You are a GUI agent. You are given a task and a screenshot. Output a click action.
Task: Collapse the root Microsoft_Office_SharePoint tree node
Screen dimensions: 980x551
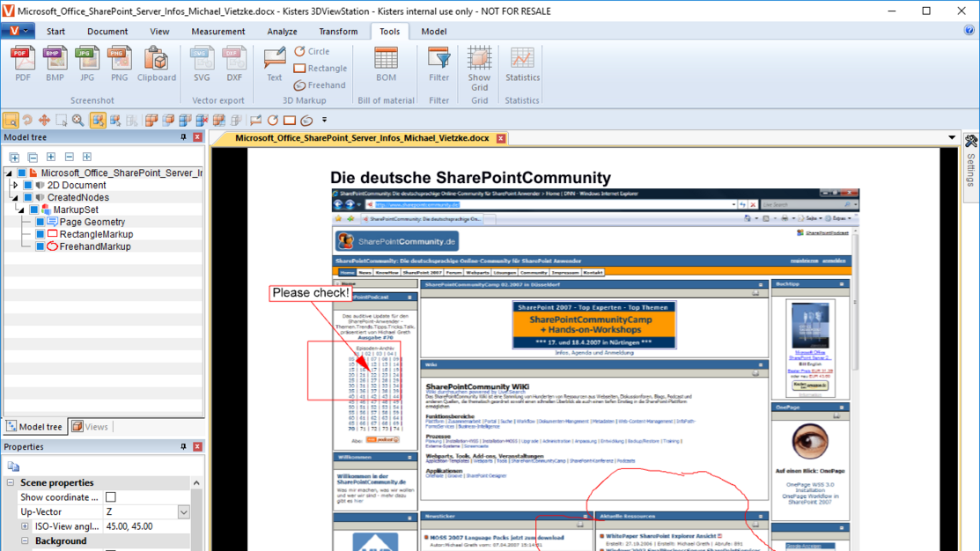coord(9,173)
